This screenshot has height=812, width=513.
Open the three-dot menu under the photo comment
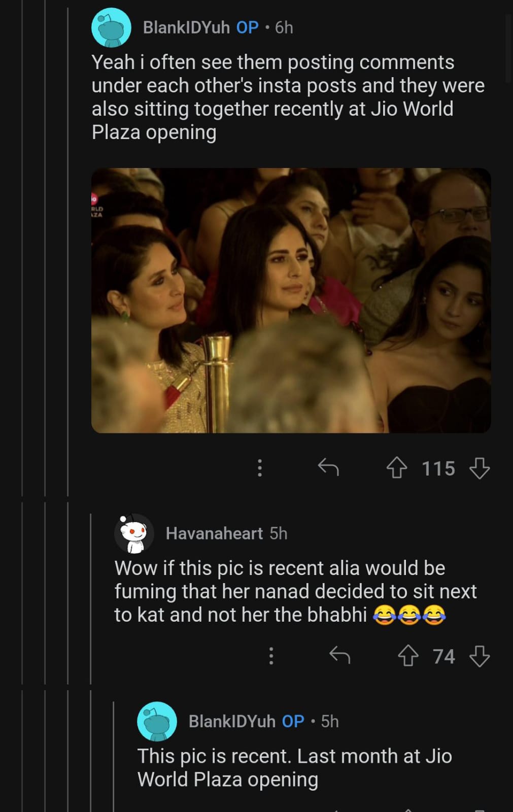[260, 467]
